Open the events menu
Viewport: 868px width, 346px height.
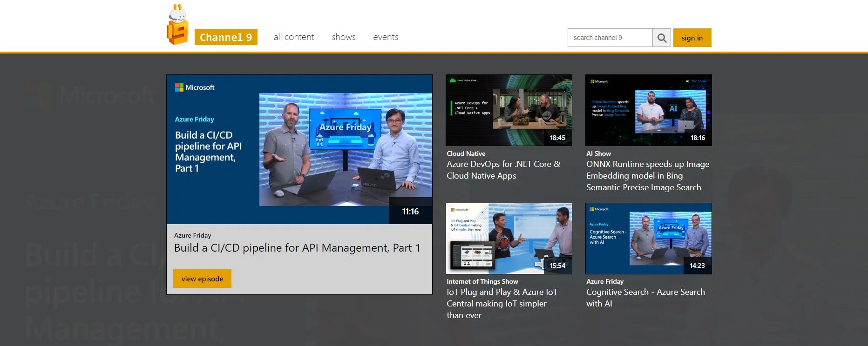tap(386, 37)
